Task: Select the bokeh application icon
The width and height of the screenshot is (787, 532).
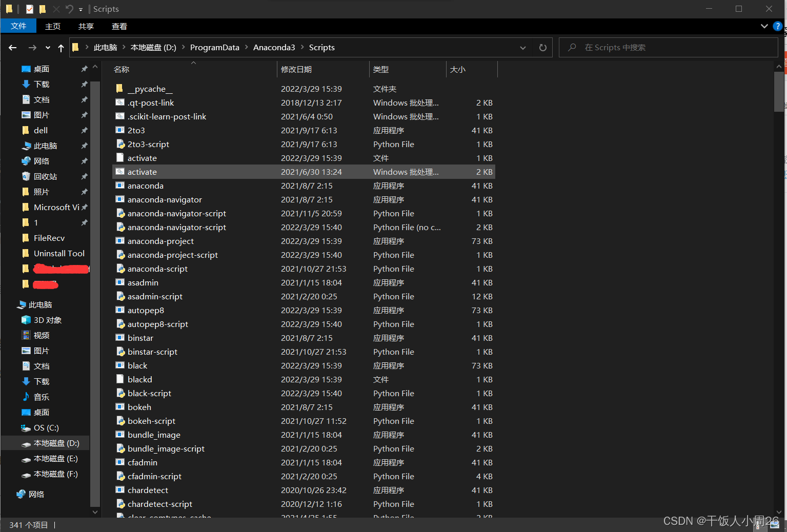Action: (120, 407)
